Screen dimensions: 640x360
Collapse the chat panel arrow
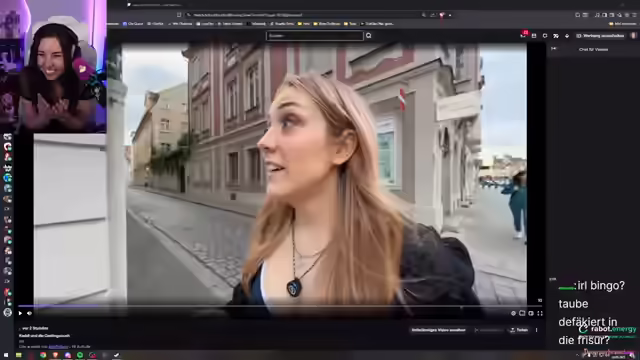(x=553, y=49)
